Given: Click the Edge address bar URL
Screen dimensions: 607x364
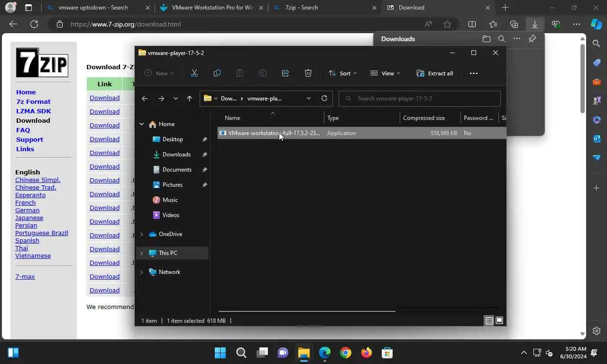Looking at the screenshot, I should tap(126, 24).
